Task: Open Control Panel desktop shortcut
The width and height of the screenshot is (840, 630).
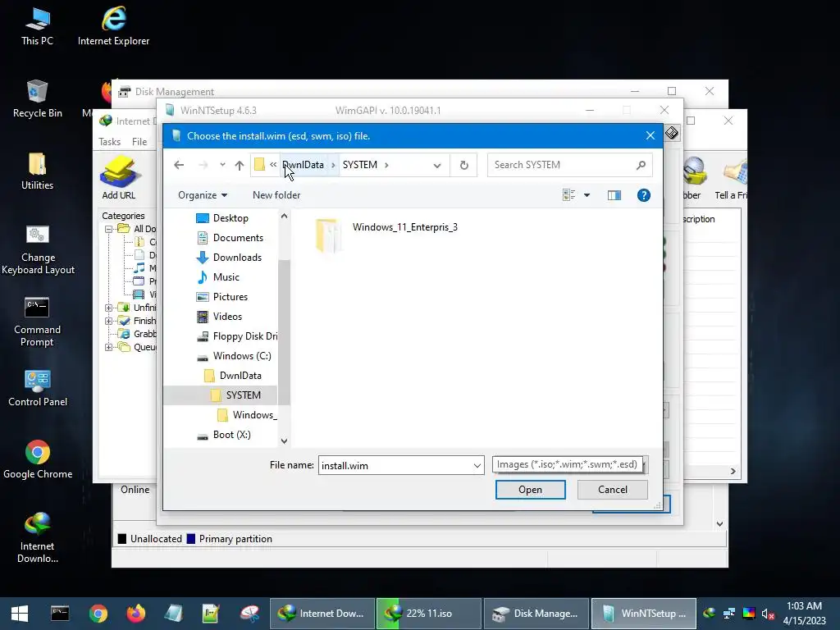Action: click(x=38, y=388)
